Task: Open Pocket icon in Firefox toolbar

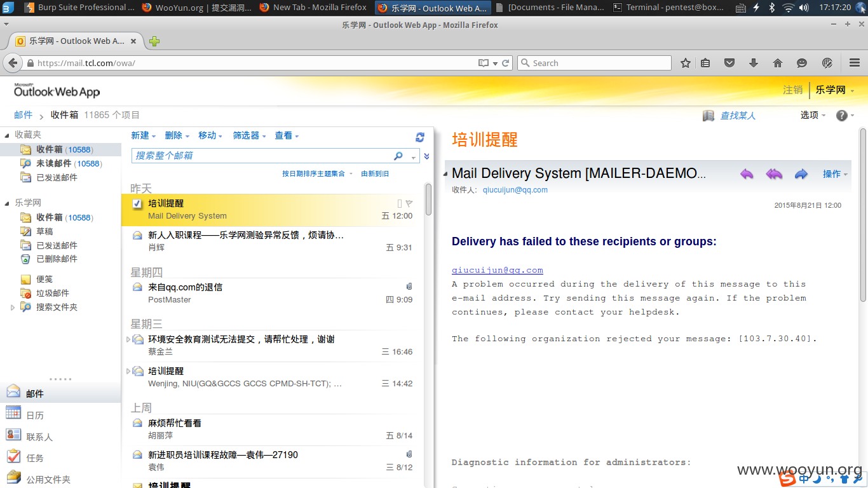Action: [729, 63]
